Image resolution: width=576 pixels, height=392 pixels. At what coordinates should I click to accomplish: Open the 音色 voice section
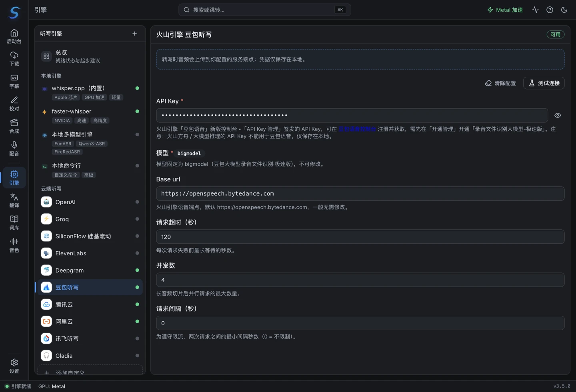coord(14,245)
